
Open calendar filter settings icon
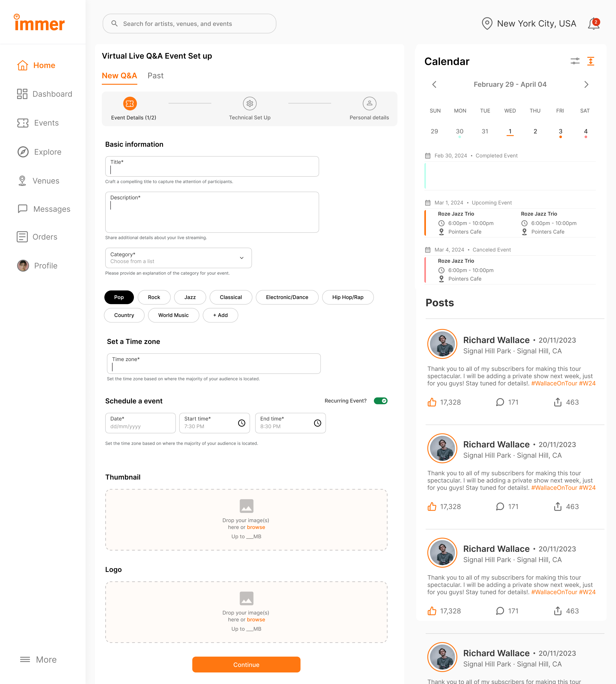pos(575,61)
